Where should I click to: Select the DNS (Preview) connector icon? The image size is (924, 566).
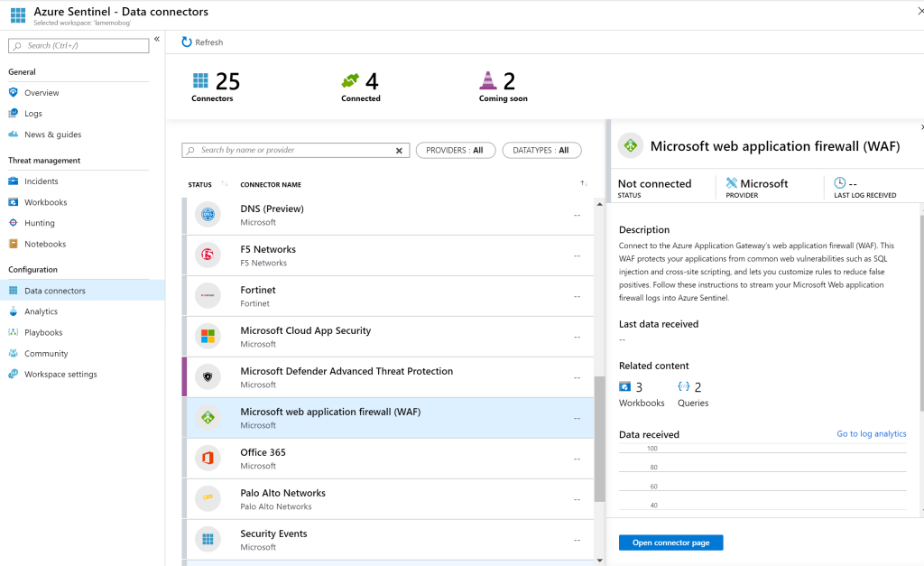tap(208, 215)
